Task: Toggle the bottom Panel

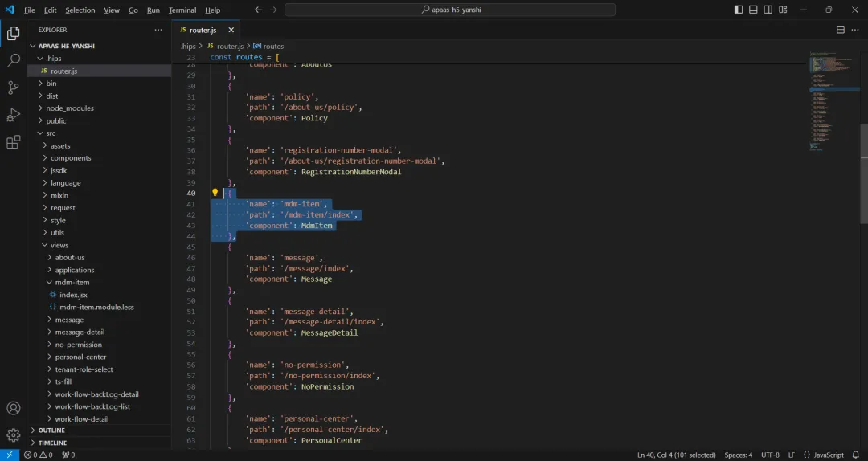Action: click(x=753, y=10)
